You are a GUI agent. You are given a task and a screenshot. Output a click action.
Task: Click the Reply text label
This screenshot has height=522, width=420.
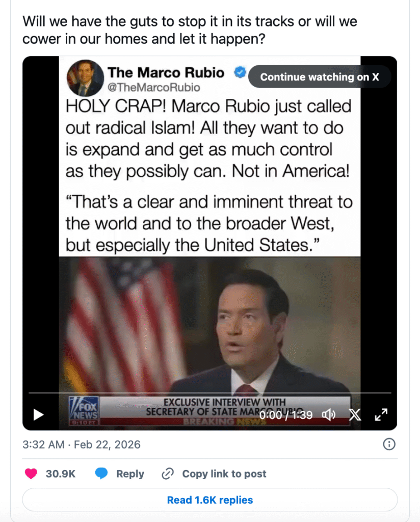point(130,474)
